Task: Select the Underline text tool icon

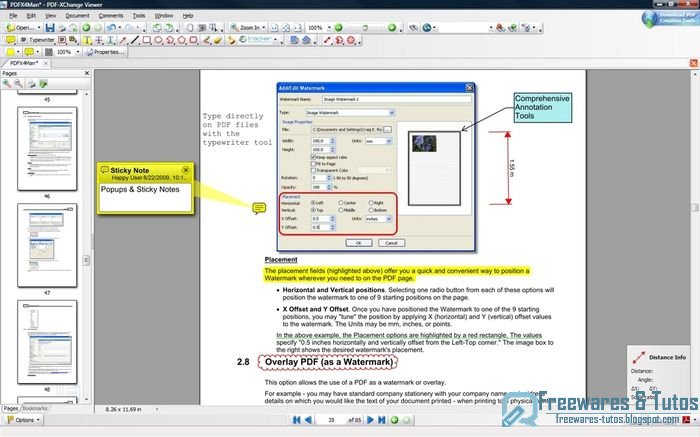Action: (x=110, y=40)
